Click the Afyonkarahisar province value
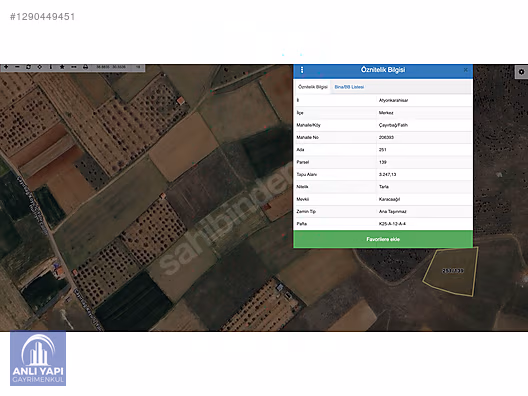 pyautogui.click(x=393, y=100)
